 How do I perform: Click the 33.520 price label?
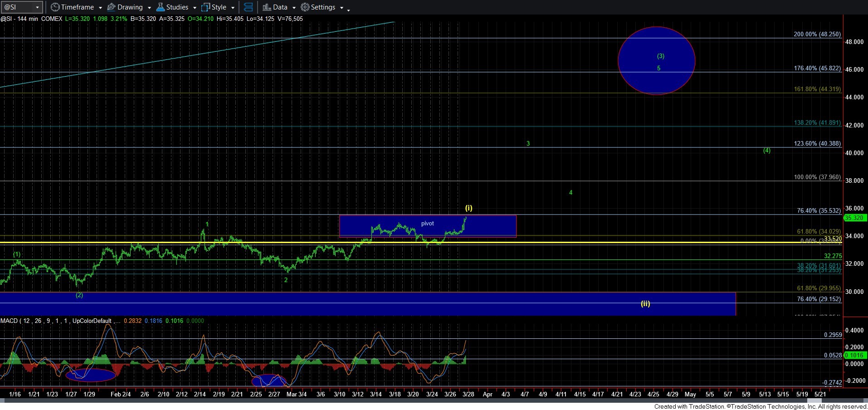(x=833, y=239)
